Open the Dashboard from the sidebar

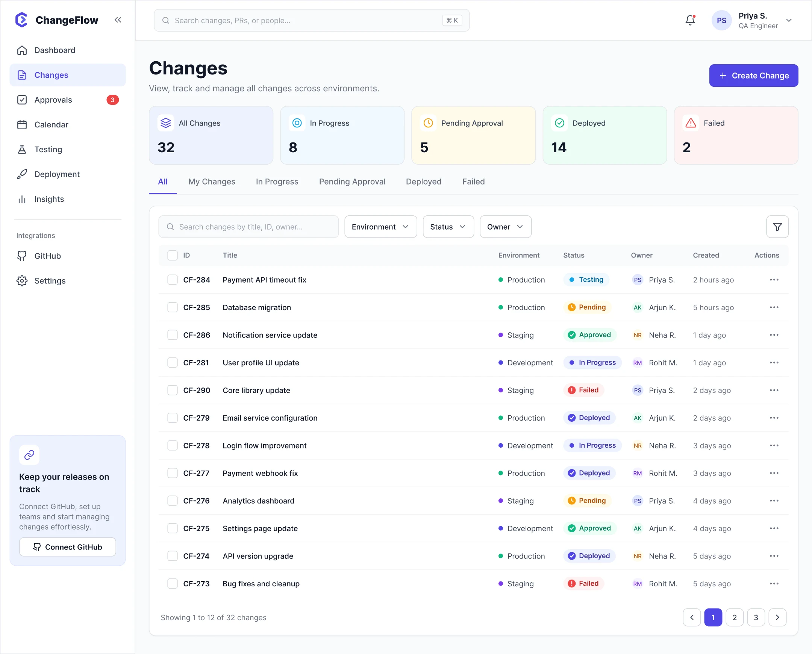[x=67, y=50]
